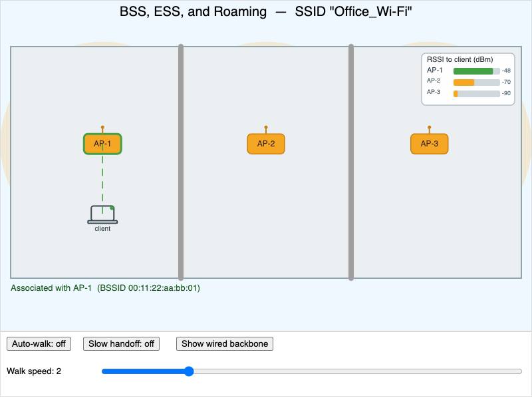Click the AP-1 access point icon
The image size is (532, 398).
(x=102, y=144)
